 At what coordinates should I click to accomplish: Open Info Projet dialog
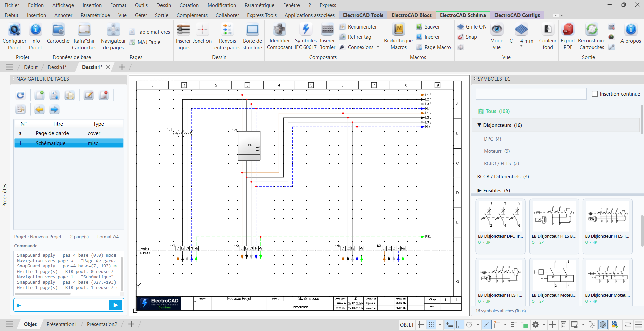pos(35,37)
